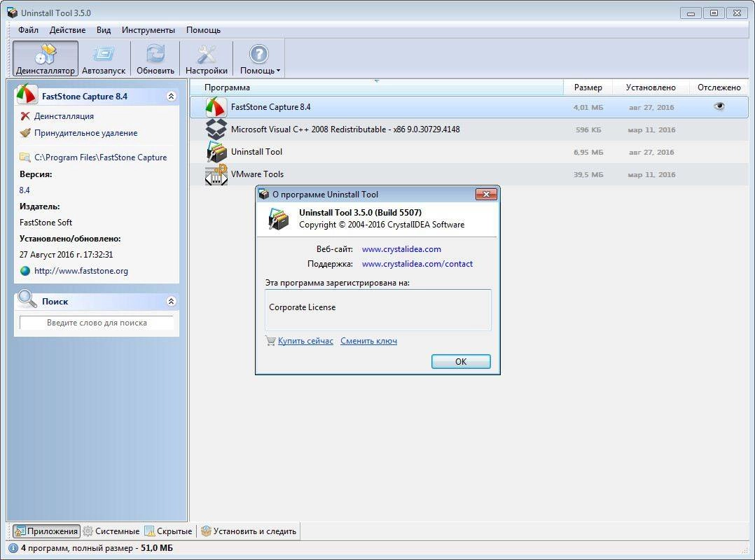Click the red X uninstall icon in sidebar
The image size is (755, 560).
[x=25, y=116]
